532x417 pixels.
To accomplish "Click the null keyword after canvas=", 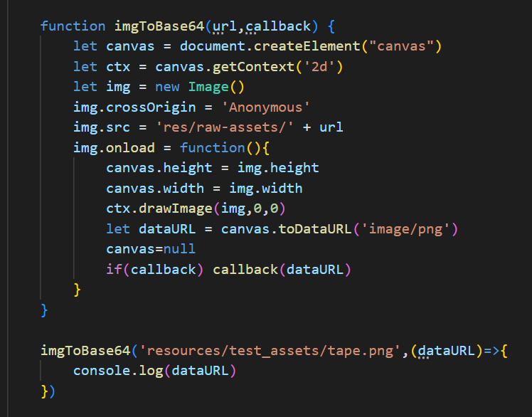I will coord(180,249).
